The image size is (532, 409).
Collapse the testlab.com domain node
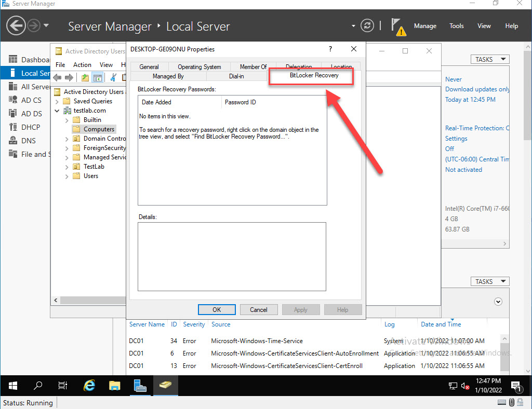click(x=57, y=111)
